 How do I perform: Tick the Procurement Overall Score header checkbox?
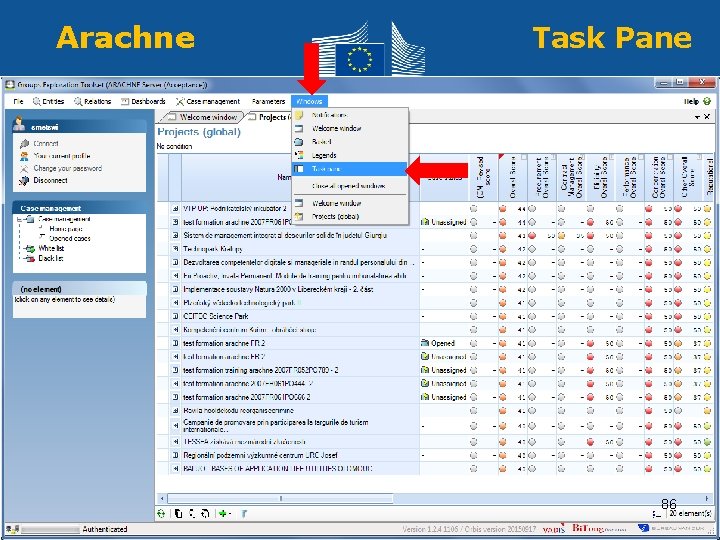tap(553, 158)
